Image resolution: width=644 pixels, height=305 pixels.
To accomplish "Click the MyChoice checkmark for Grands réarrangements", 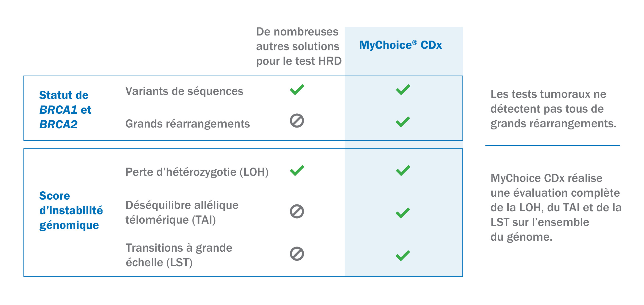I will tap(403, 122).
